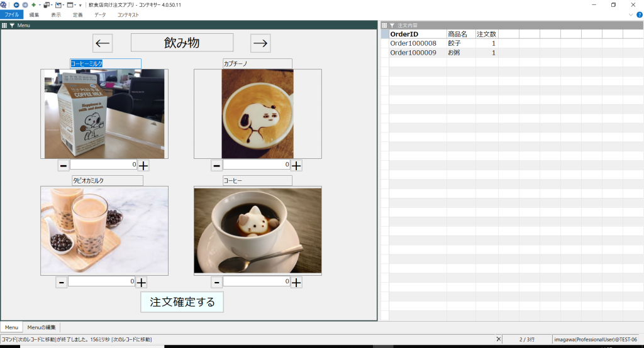
Task: Click the green plus add icon
Action: pyautogui.click(x=33, y=4)
